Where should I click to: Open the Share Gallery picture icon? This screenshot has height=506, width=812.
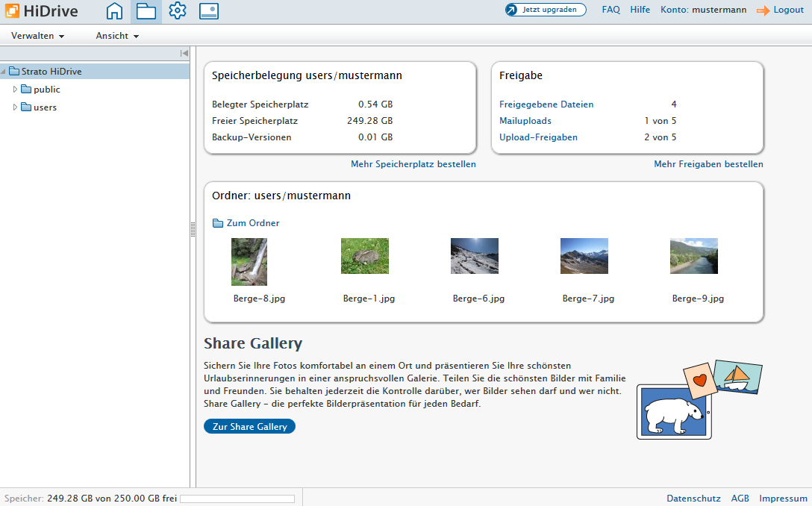pyautogui.click(x=209, y=11)
